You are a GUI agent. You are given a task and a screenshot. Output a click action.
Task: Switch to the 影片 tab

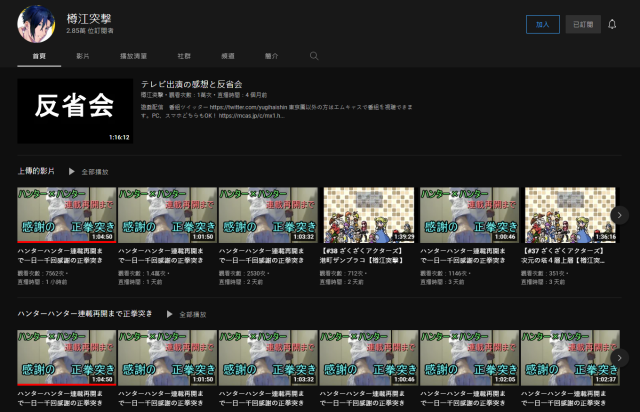[82, 56]
